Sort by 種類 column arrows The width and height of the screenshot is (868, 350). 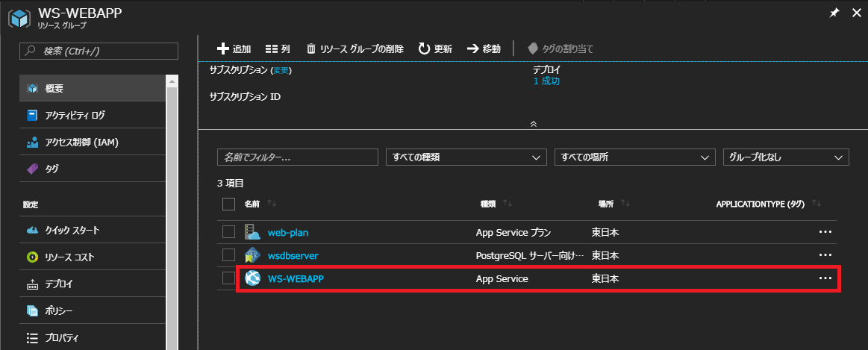(x=507, y=204)
